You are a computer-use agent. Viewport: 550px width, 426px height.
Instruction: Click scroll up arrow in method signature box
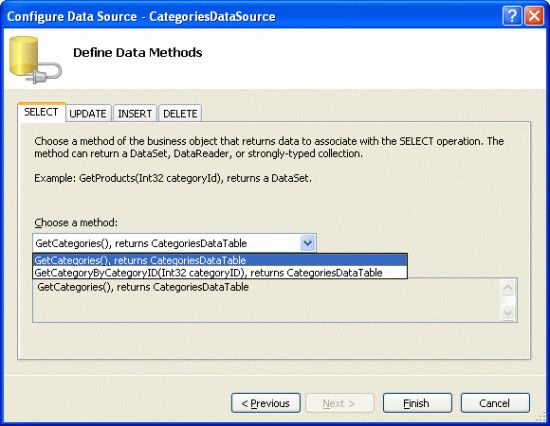508,288
